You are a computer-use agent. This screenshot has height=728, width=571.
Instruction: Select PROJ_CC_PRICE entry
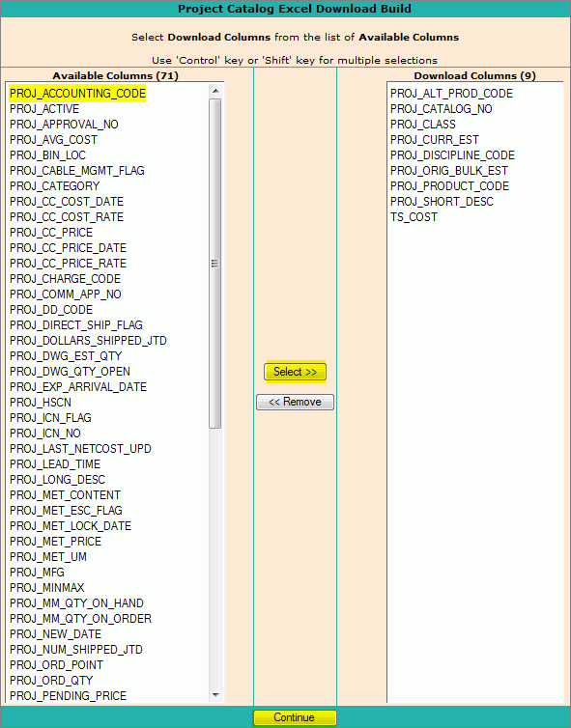click(51, 232)
